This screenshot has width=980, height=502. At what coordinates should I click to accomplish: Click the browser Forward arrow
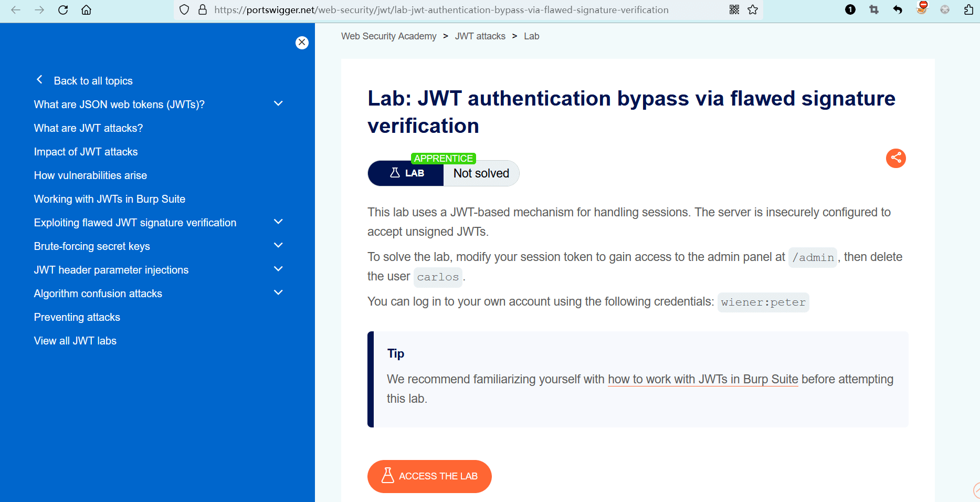(x=39, y=9)
